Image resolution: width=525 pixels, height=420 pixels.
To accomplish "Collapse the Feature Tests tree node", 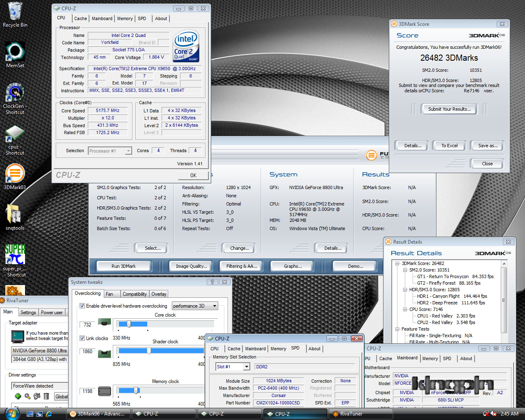I will coord(397,329).
